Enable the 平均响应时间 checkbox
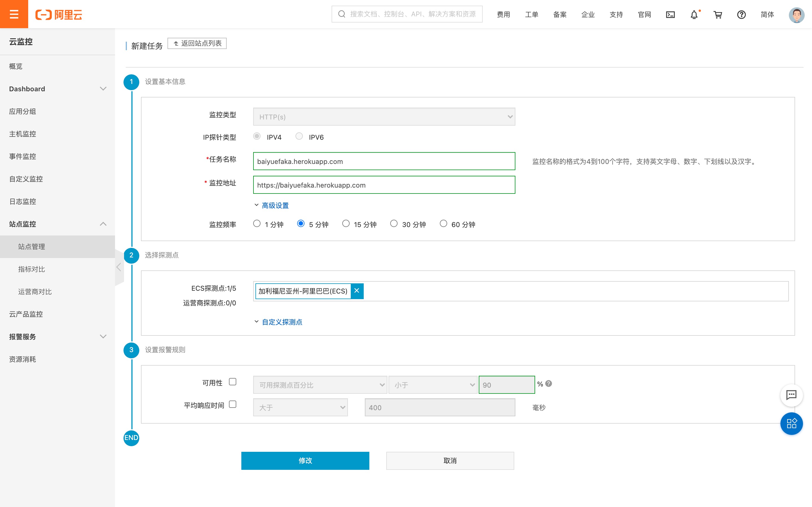812x507 pixels. pos(233,404)
